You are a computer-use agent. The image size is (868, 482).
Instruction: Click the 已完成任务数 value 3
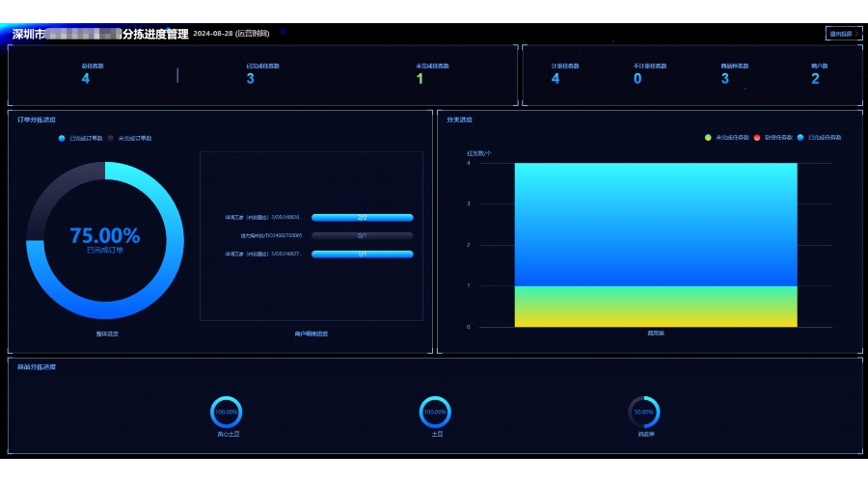tap(250, 79)
